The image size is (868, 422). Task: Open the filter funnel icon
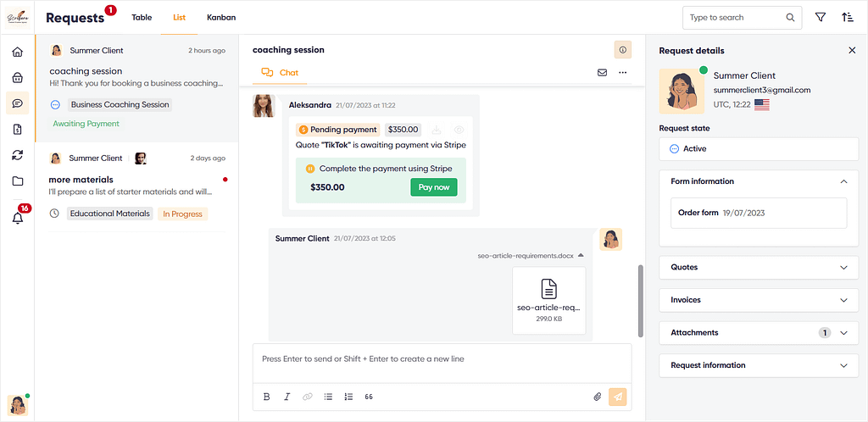pyautogui.click(x=821, y=18)
